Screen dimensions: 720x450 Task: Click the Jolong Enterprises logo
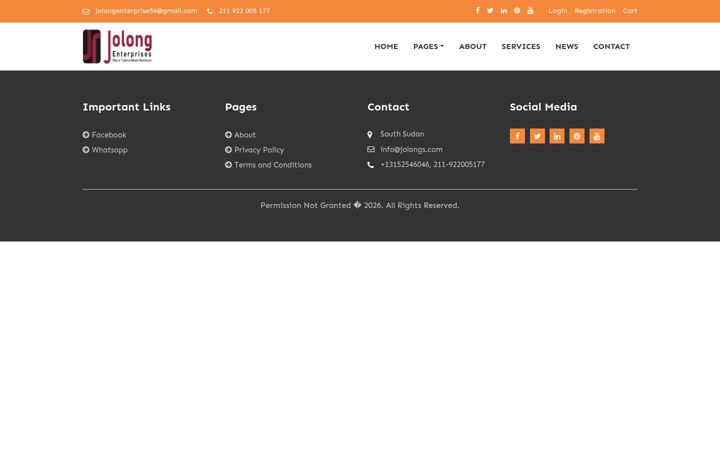pos(118,46)
